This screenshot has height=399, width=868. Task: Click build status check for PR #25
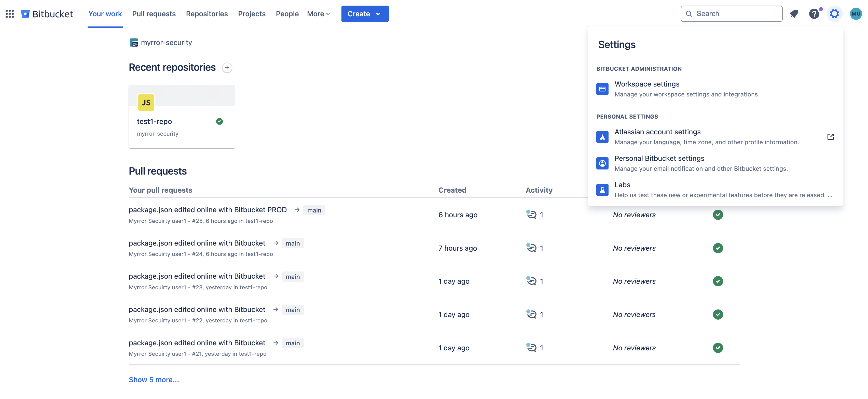(x=718, y=215)
